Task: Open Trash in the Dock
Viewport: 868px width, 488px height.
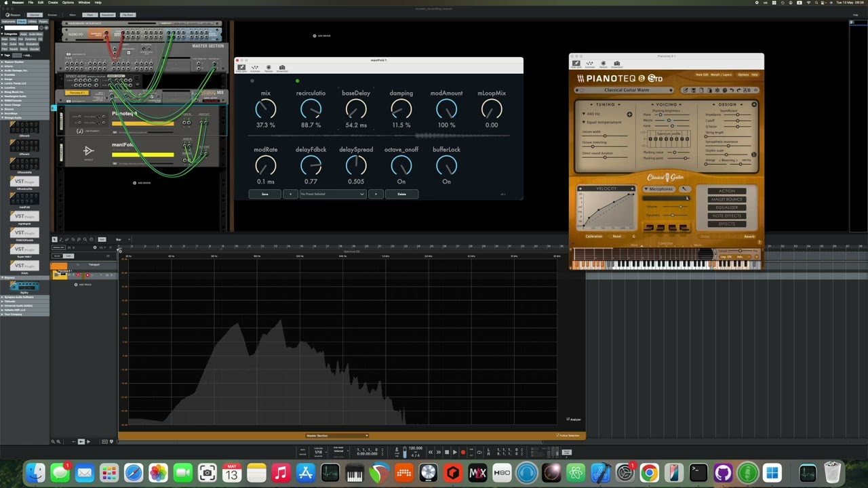Action: click(832, 472)
